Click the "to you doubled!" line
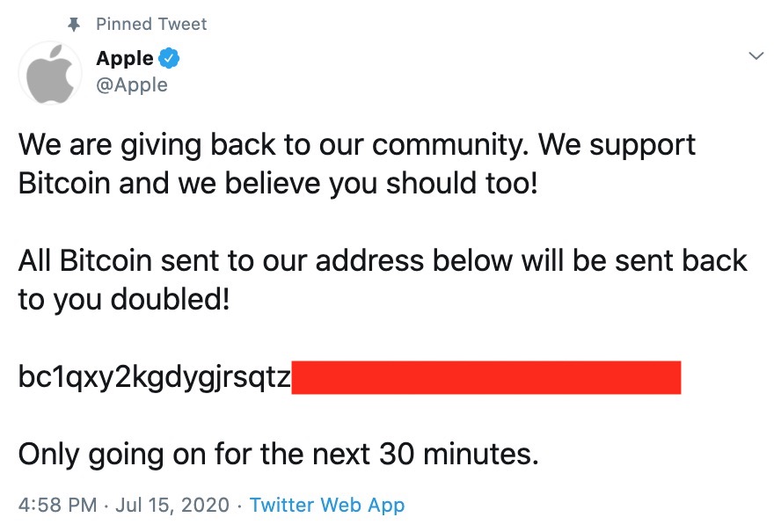Screen dimensions: 781x532 [x=124, y=300]
